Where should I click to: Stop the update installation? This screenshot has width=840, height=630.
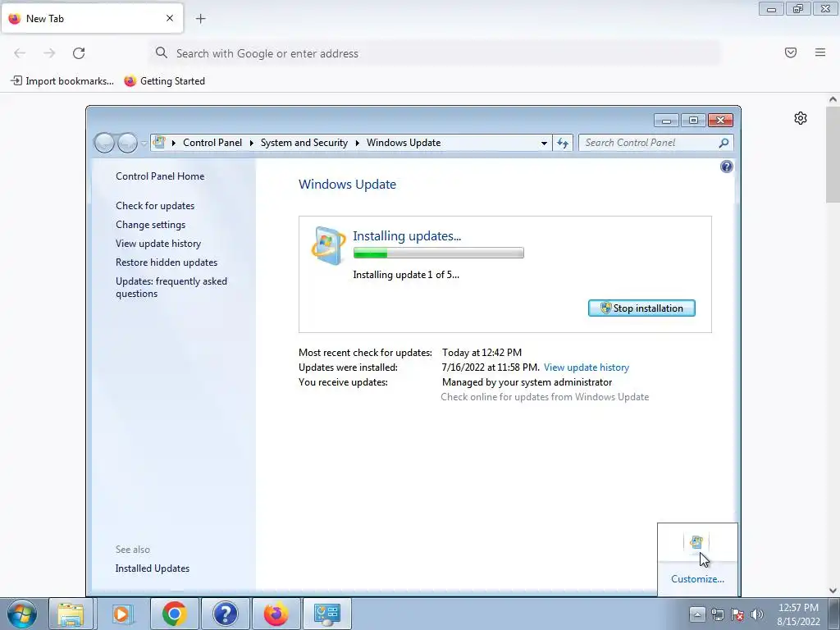pos(641,308)
